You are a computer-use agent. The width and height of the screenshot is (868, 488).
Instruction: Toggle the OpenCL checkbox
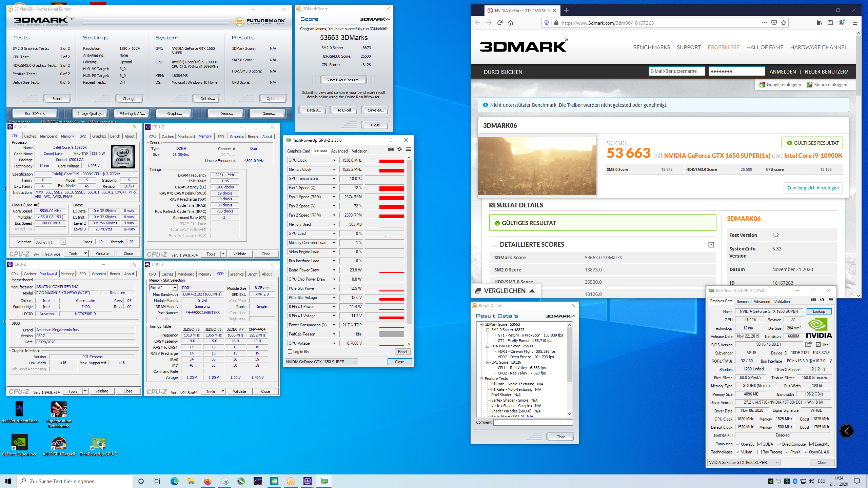point(738,444)
